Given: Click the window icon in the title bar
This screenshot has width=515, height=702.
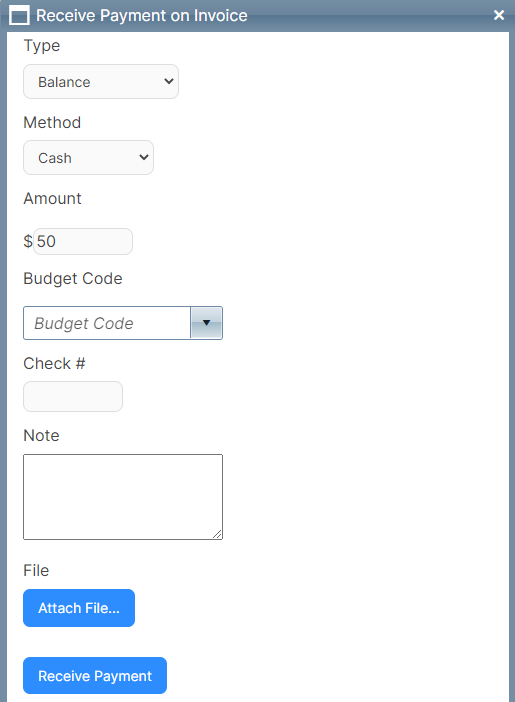Looking at the screenshot, I should click(19, 15).
